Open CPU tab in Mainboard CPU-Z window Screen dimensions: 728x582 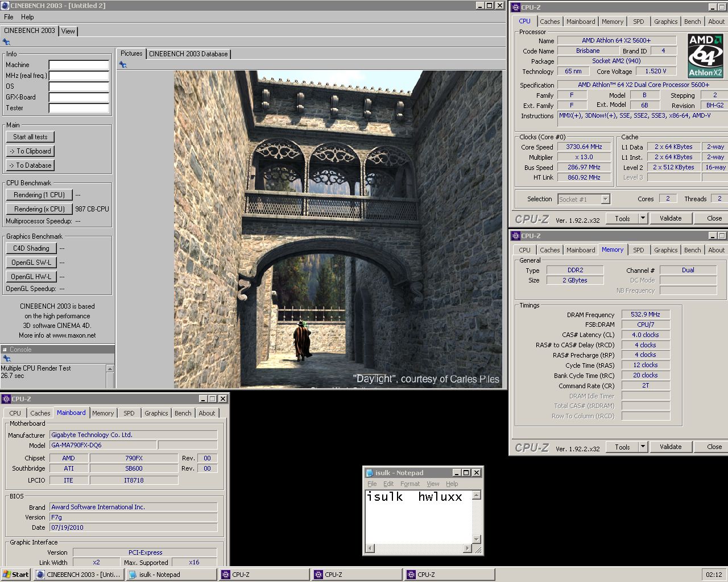15,413
